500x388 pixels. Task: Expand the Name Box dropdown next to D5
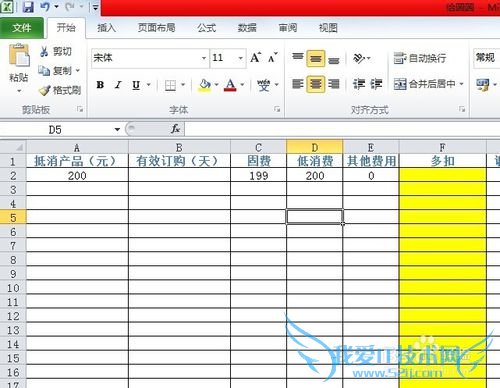(117, 129)
